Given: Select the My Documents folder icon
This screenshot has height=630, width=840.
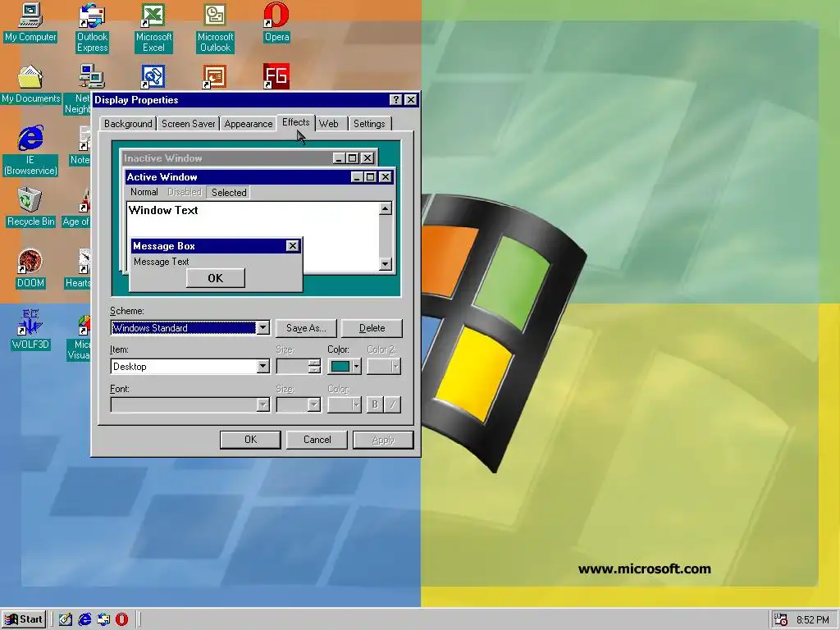Looking at the screenshot, I should 30,84.
